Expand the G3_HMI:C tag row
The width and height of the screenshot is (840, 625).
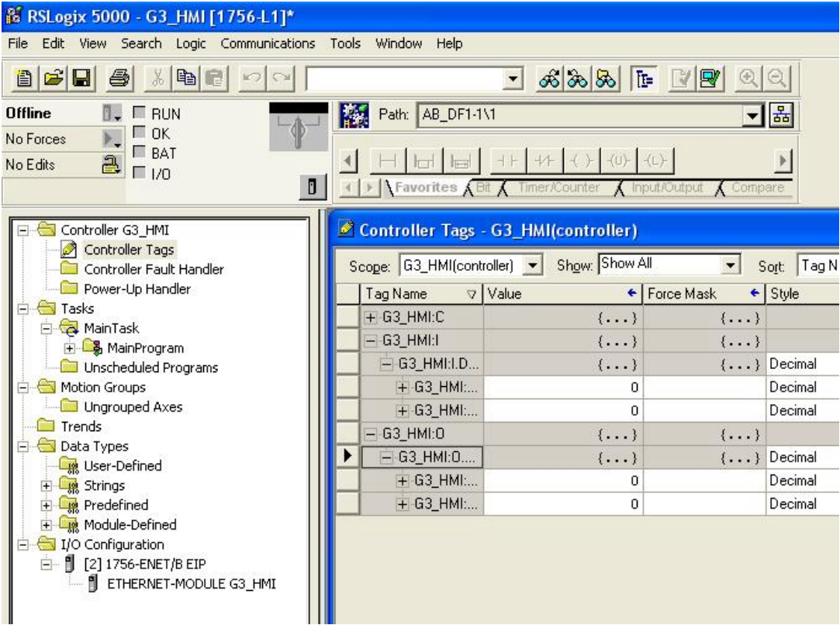coord(370,318)
